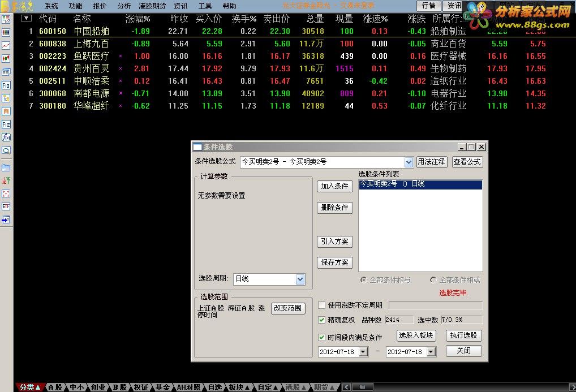Click the red dotted-square sidebar icon

(6, 193)
